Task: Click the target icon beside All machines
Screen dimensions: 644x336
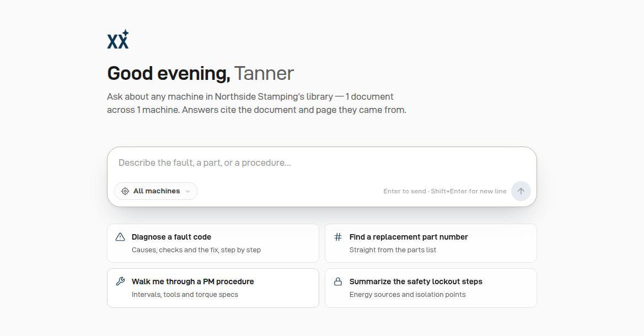Action: 125,191
